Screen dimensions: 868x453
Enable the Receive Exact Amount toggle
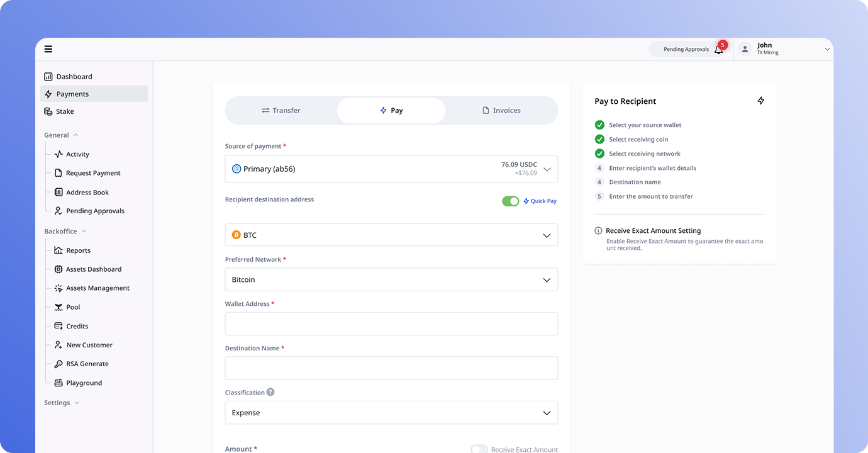(x=479, y=449)
